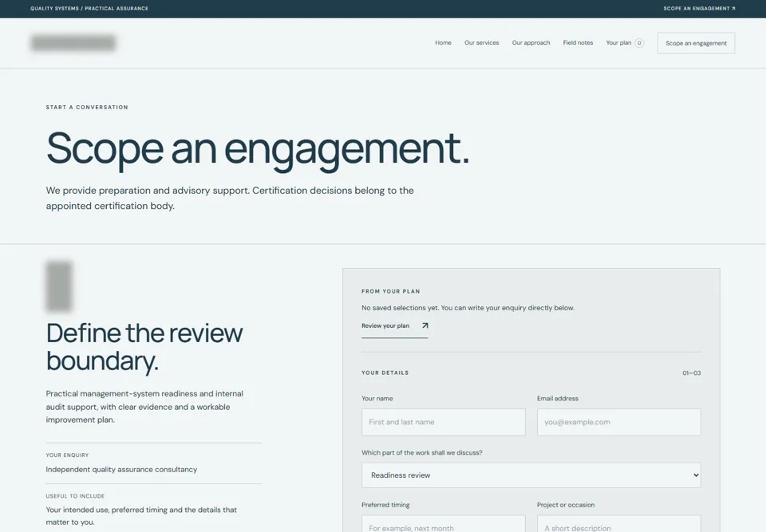Open the Our services menu item
766x532 pixels.
click(482, 43)
